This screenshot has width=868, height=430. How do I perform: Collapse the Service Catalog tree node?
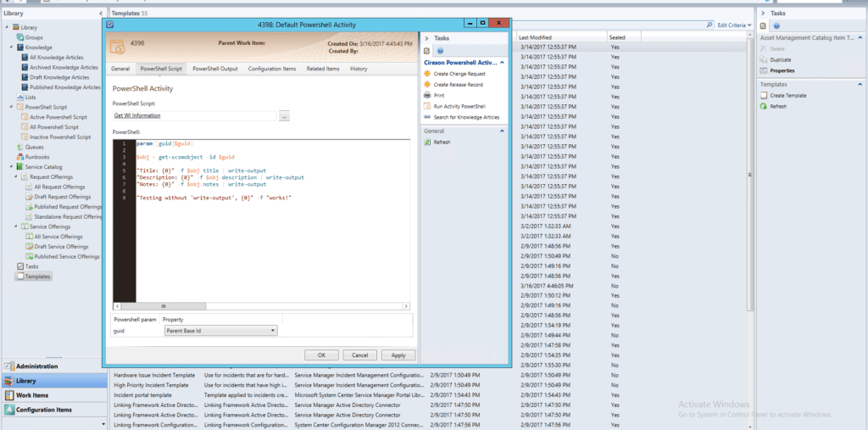click(12, 167)
